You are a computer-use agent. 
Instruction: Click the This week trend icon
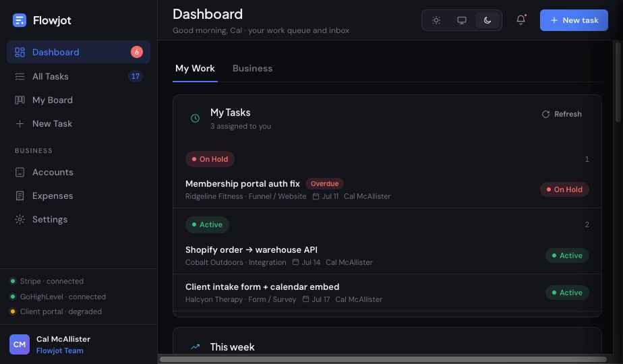(195, 347)
